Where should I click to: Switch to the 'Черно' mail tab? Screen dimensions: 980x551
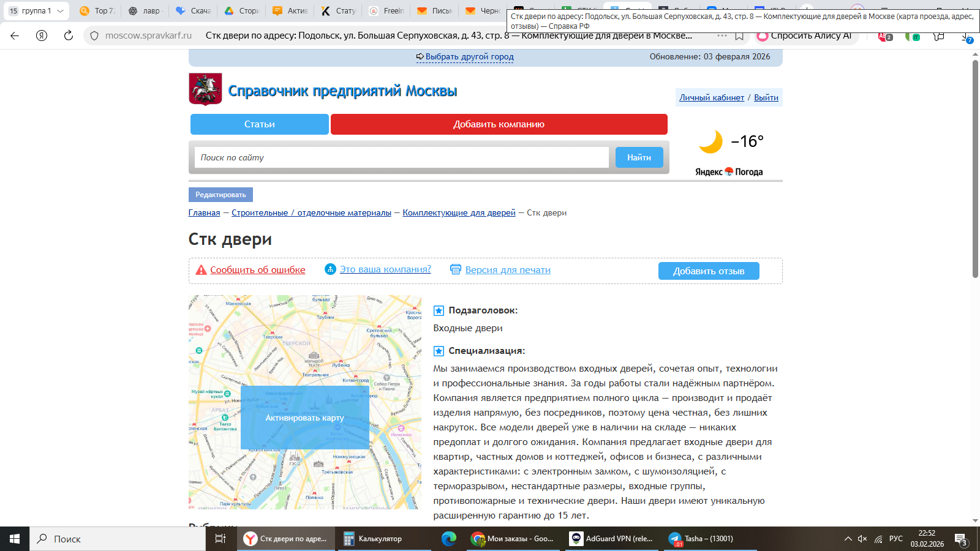(x=483, y=11)
